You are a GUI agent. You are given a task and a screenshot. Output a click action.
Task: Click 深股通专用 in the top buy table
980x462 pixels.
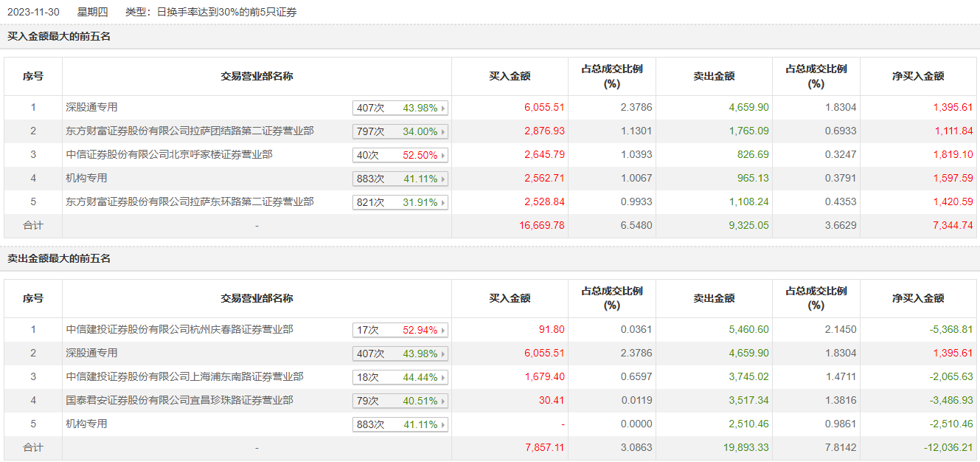tap(91, 108)
